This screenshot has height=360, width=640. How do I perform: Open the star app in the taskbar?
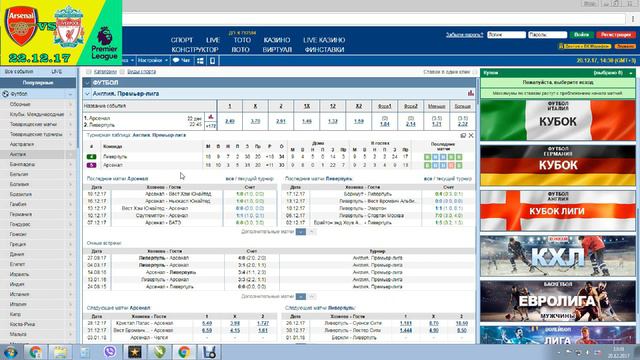coord(134,351)
